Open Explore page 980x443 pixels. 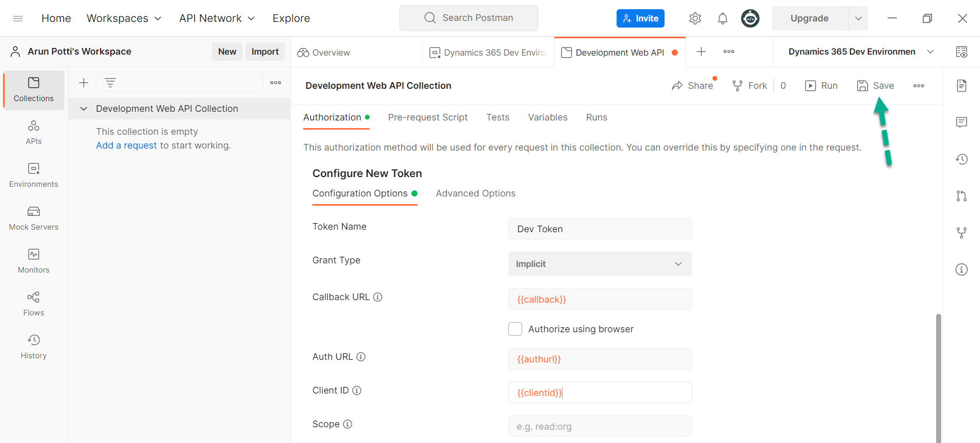tap(291, 18)
